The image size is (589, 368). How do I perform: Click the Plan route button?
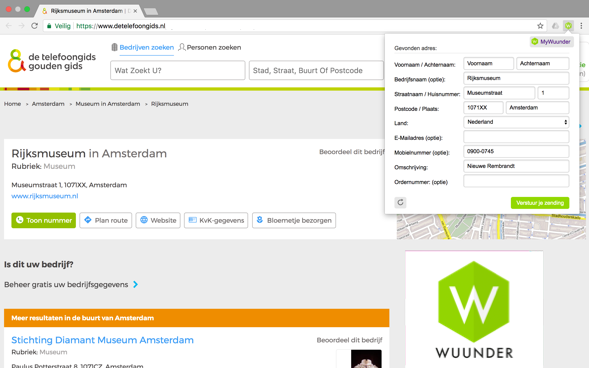point(106,220)
